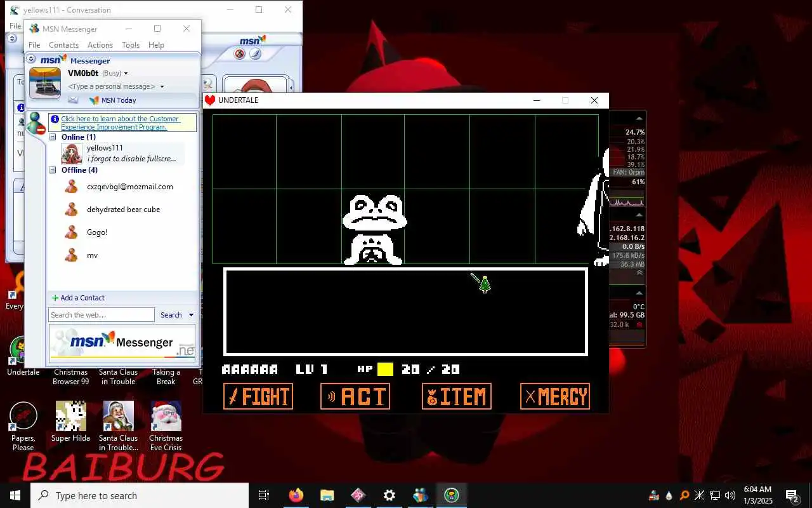This screenshot has width=812, height=508.
Task: Open the Help menu in MSN Messenger
Action: point(156,45)
